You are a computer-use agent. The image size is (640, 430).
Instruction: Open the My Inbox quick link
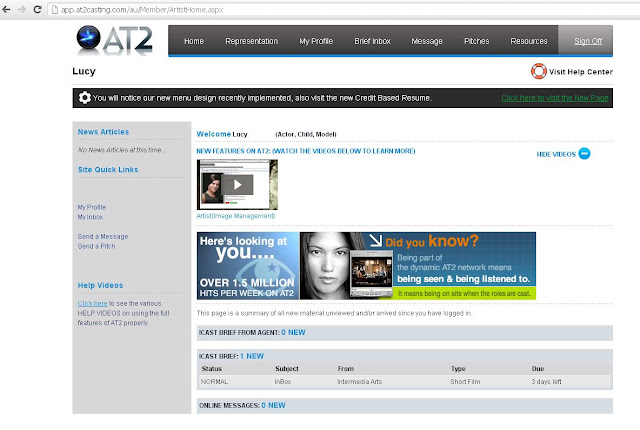[x=90, y=217]
